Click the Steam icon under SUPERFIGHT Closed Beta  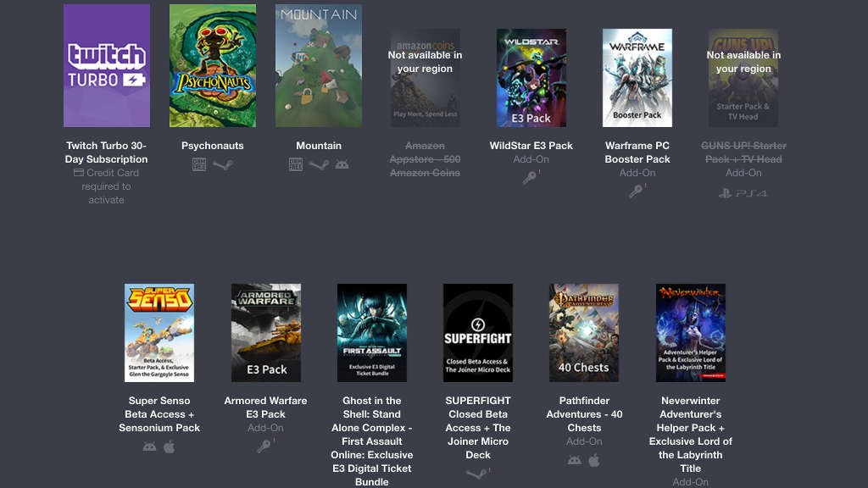click(x=477, y=474)
